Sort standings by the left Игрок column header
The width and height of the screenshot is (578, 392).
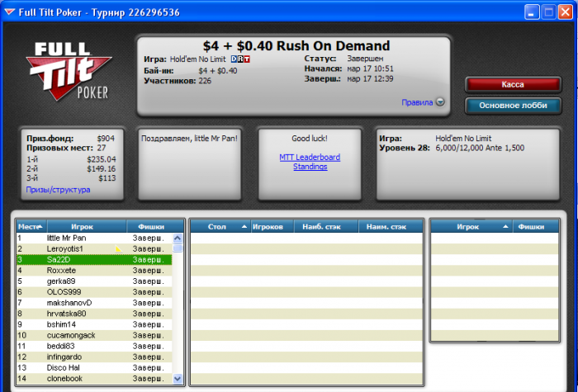coord(86,227)
